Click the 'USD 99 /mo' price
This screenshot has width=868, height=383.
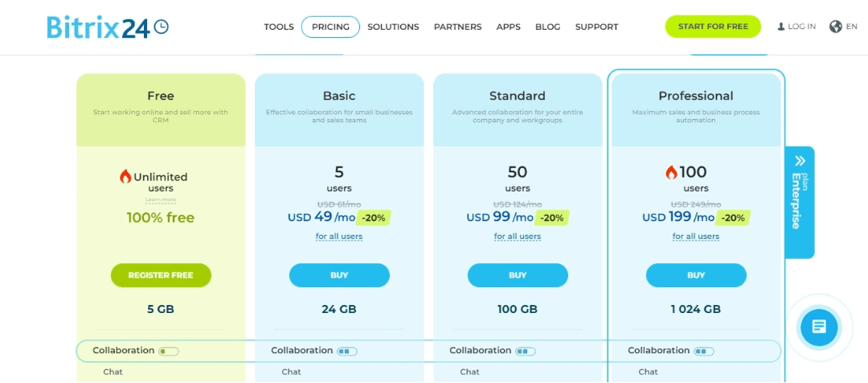[500, 217]
